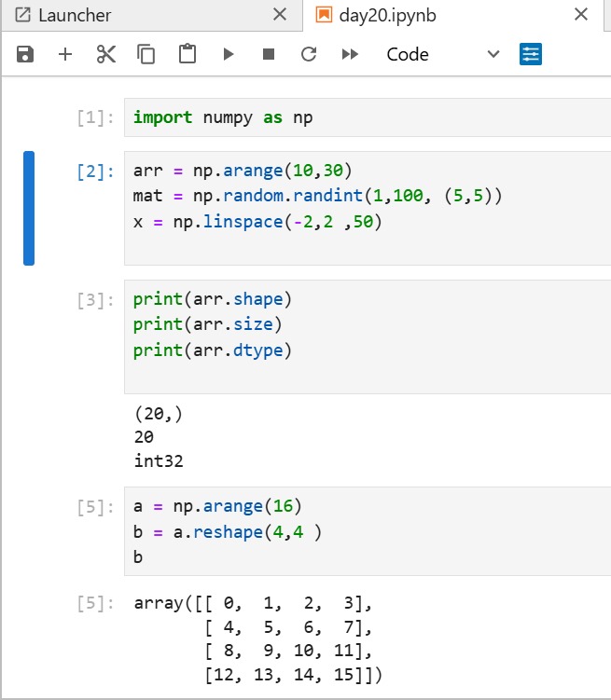Screen dimensions: 611x700
Task: Switch to the day20.ipynb tab
Action: point(453,16)
